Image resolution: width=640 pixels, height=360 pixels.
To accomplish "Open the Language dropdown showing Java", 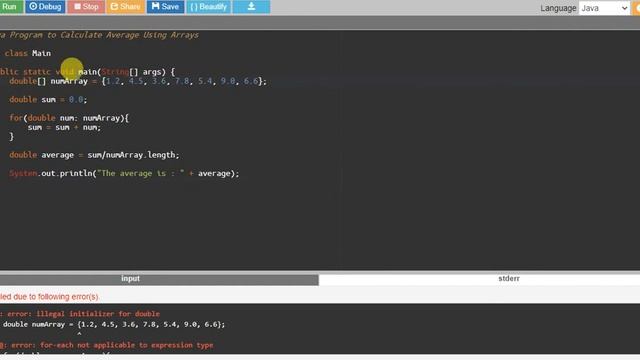I will [604, 8].
